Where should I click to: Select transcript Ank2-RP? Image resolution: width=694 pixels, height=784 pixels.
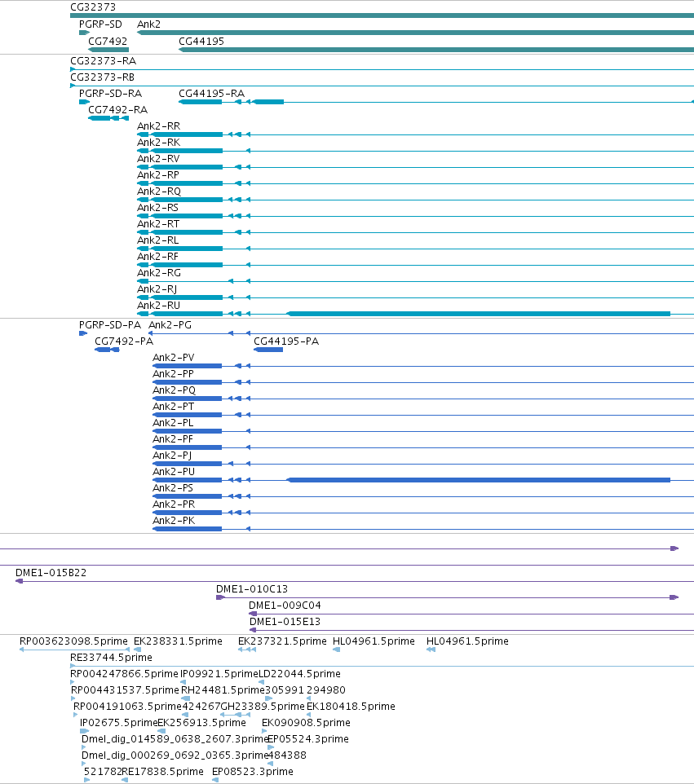158,174
